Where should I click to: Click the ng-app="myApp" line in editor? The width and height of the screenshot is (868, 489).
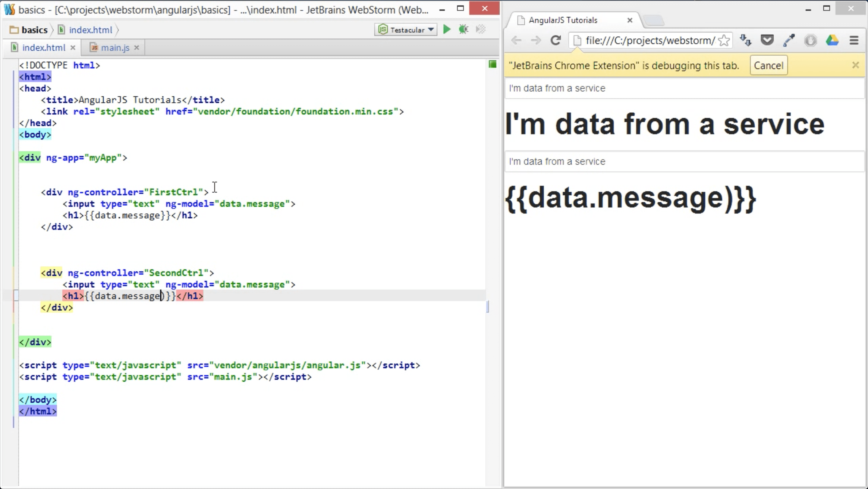point(73,158)
